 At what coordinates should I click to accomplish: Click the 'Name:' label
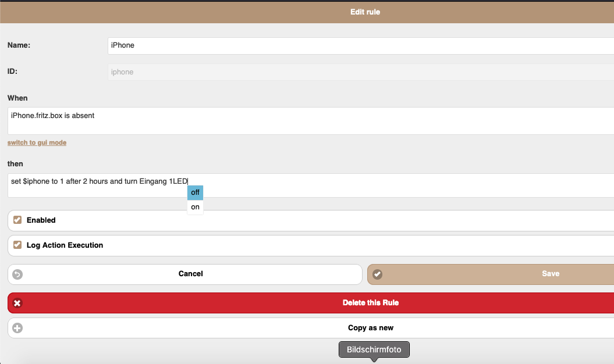19,45
